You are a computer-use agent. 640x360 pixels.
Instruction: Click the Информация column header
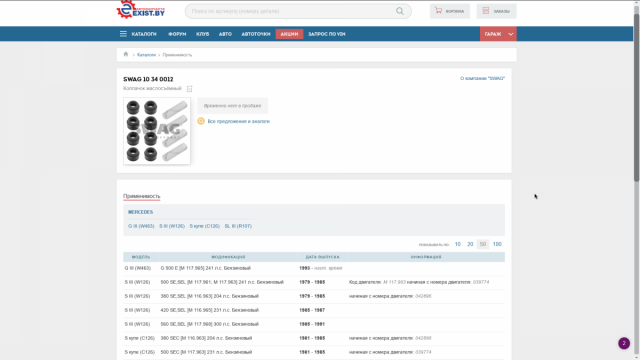pos(426,257)
